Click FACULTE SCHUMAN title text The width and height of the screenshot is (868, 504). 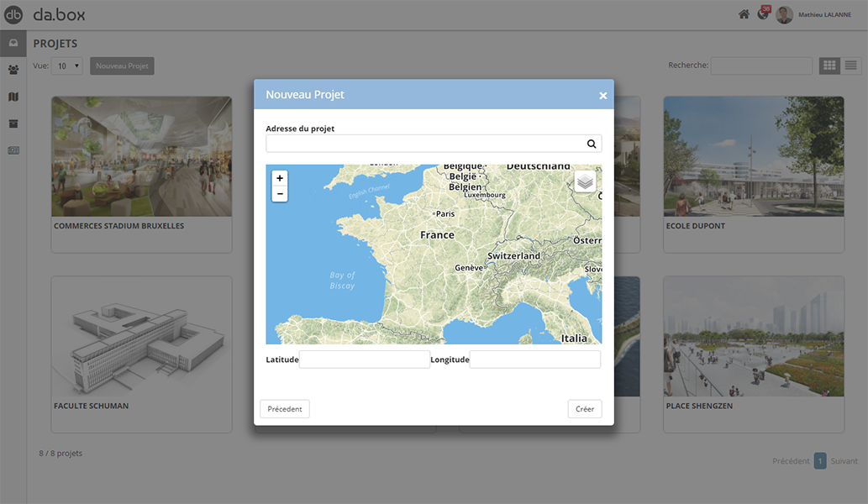92,406
